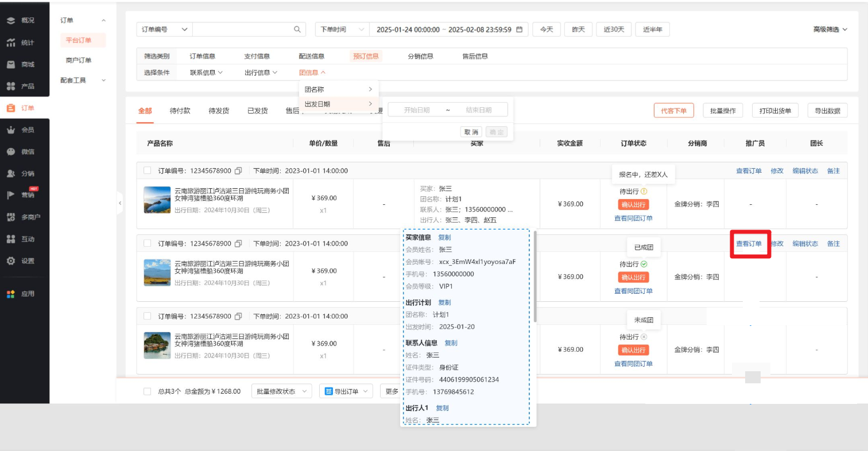Viewport: 868px width, 451px height.
Task: Open 商户订单 in side menu
Action: coord(79,60)
